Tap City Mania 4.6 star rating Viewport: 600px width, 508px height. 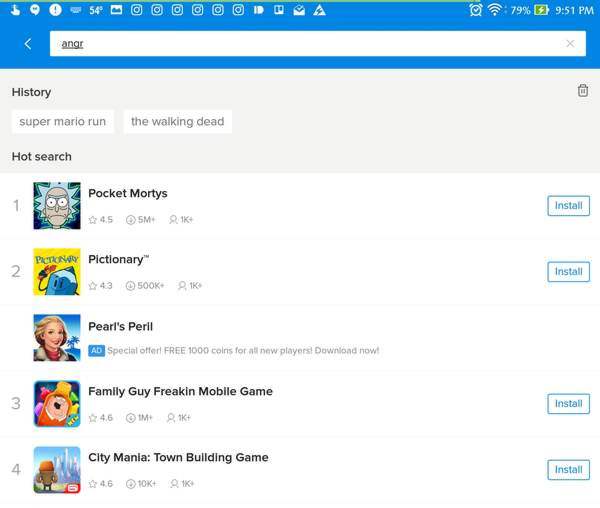point(101,484)
